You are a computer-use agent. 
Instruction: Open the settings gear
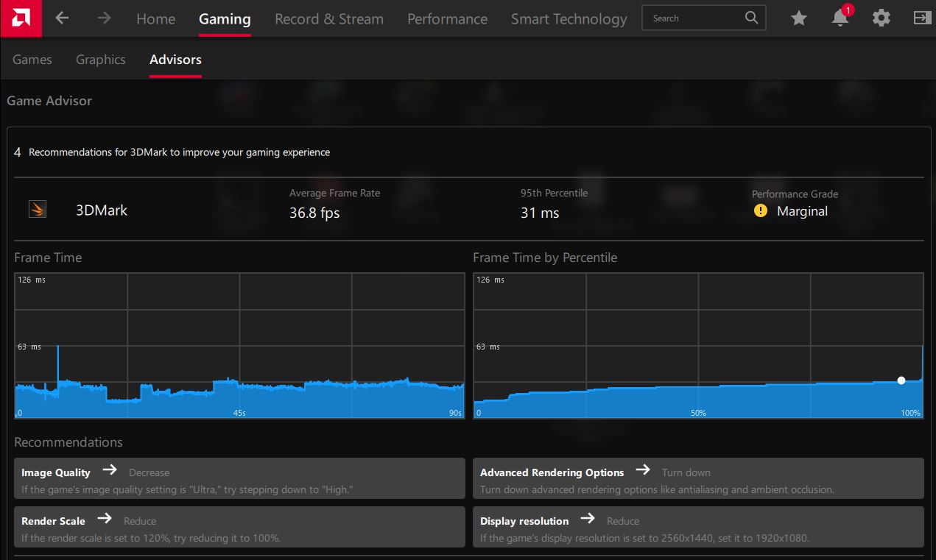tap(882, 18)
